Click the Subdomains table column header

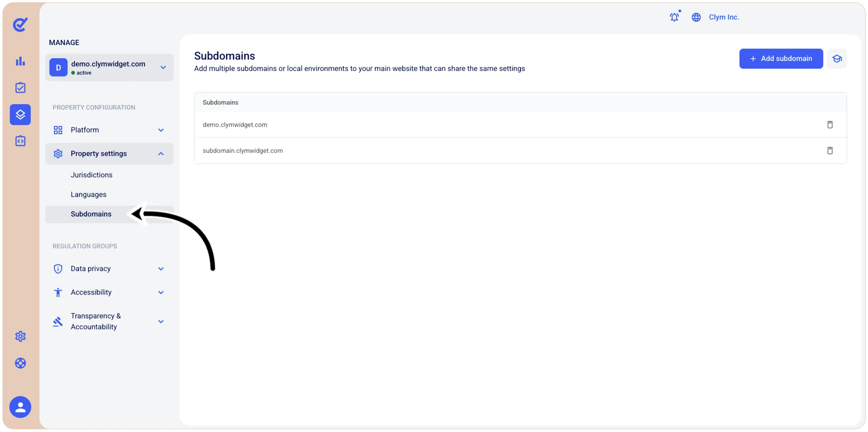[221, 103]
